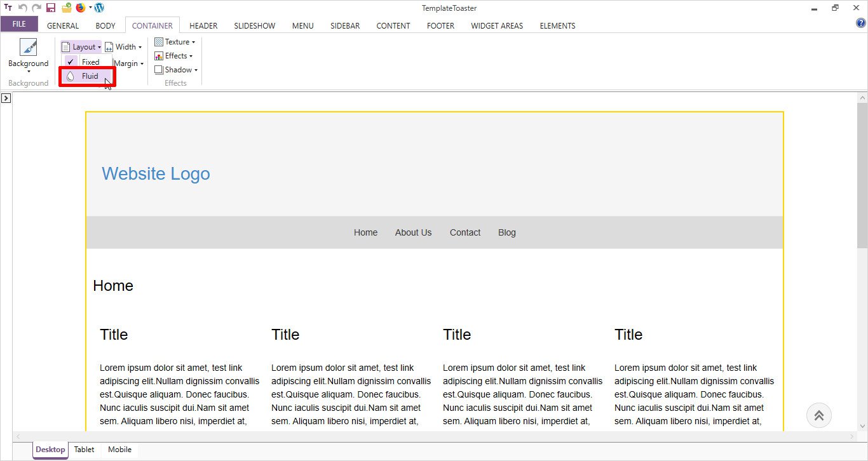
Task: Switch to Tablet preview mode
Action: coord(84,450)
